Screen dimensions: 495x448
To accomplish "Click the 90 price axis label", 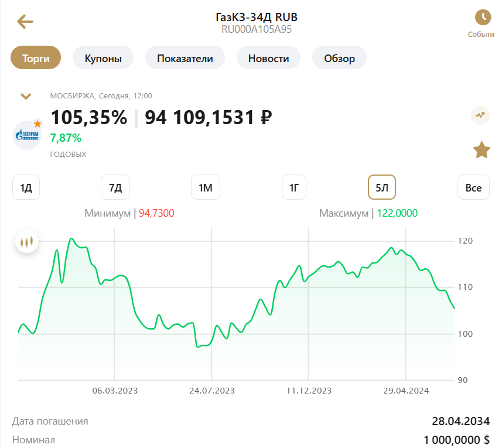I will coord(463,380).
